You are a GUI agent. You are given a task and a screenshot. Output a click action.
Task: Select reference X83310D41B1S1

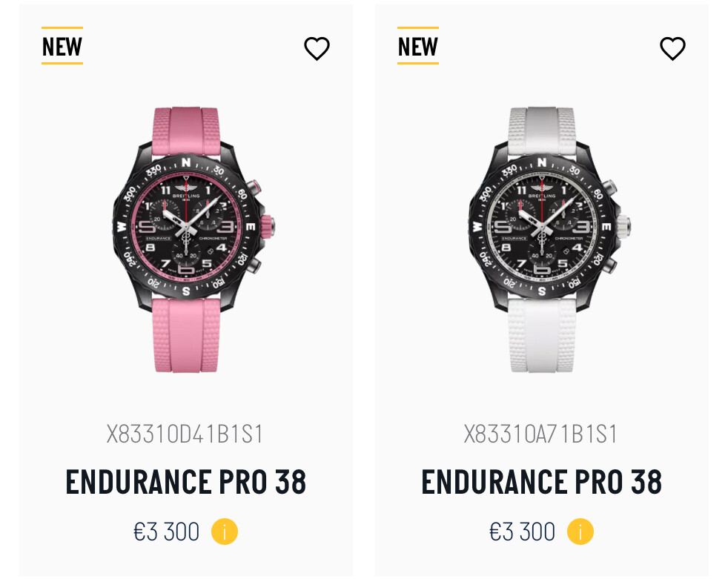(x=185, y=434)
